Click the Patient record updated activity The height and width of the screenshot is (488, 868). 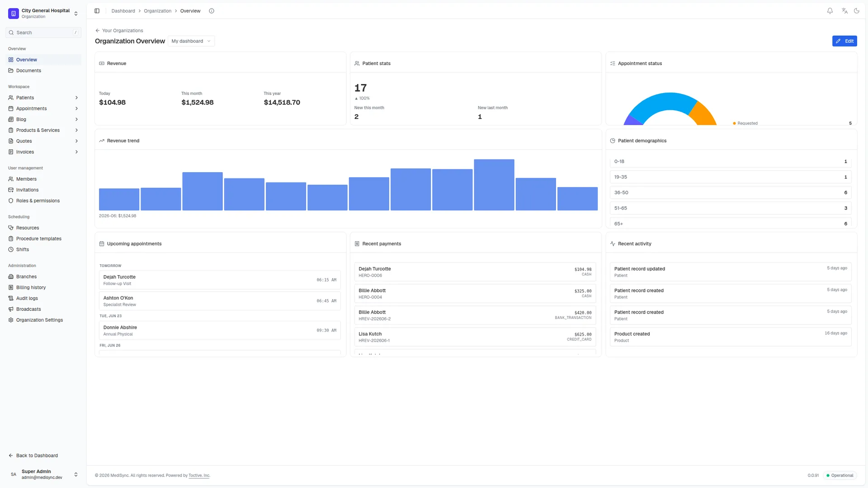731,272
